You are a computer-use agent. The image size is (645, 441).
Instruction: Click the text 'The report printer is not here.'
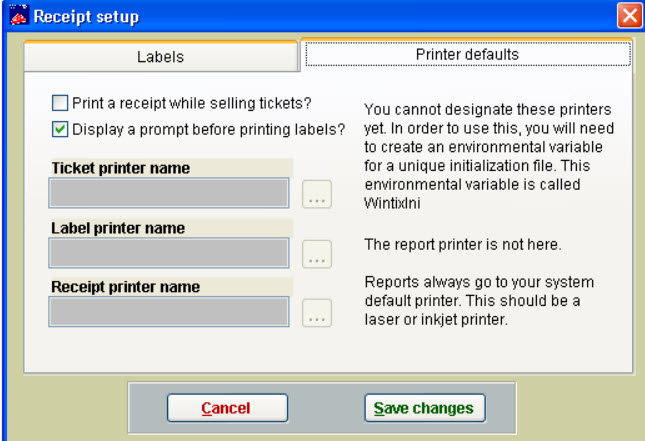tap(463, 244)
